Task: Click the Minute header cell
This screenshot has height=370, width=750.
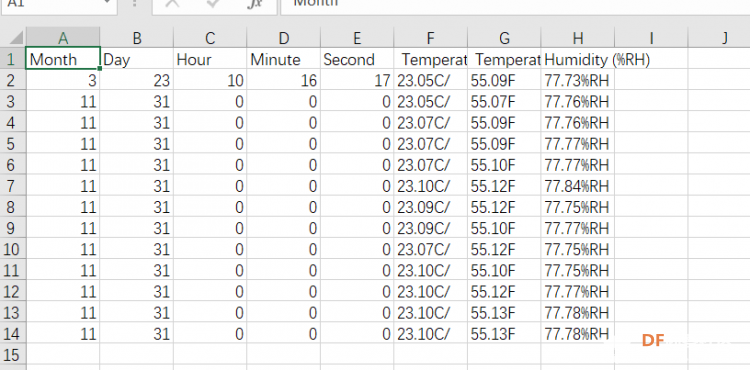Action: pyautogui.click(x=284, y=59)
